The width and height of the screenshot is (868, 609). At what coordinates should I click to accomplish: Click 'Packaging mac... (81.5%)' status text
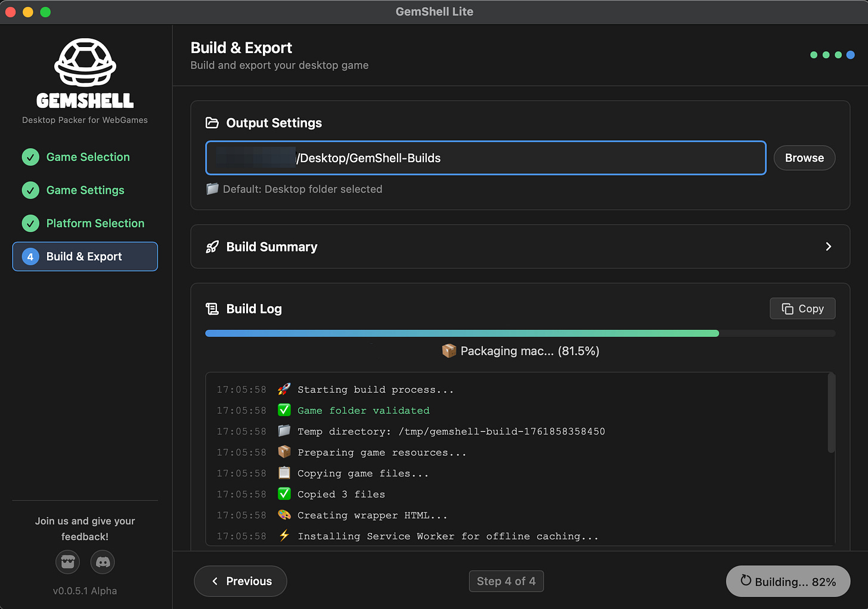pos(530,351)
